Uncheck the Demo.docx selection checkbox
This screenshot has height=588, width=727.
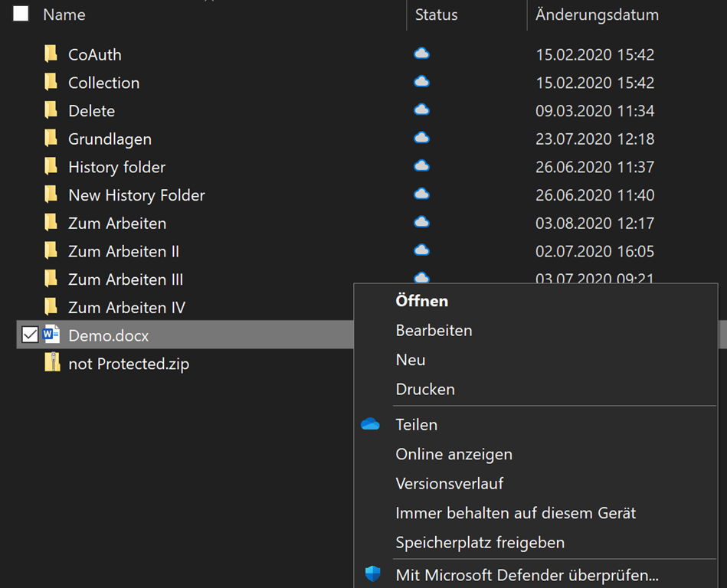coord(30,335)
